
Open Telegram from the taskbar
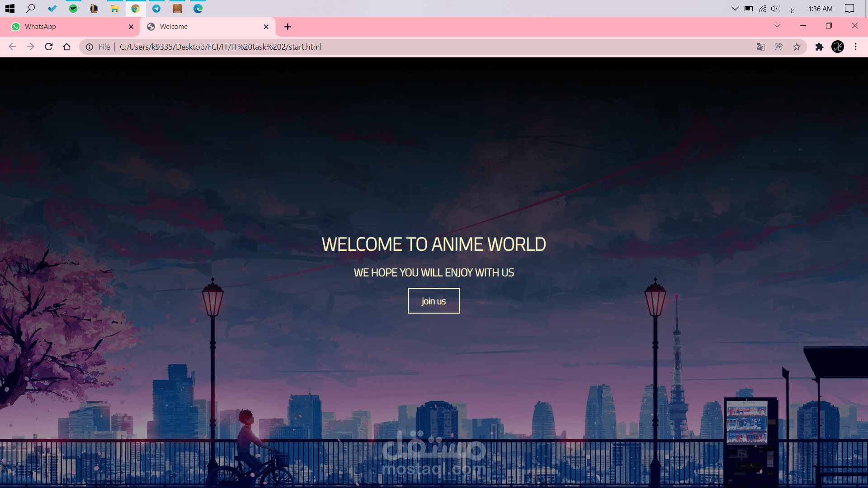[156, 9]
